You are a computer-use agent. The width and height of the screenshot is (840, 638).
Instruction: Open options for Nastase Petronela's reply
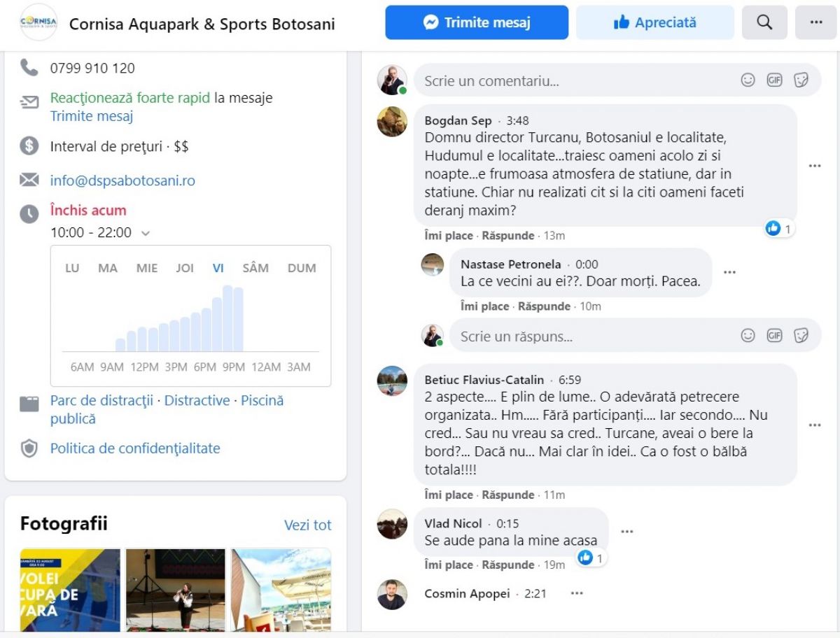tap(729, 272)
